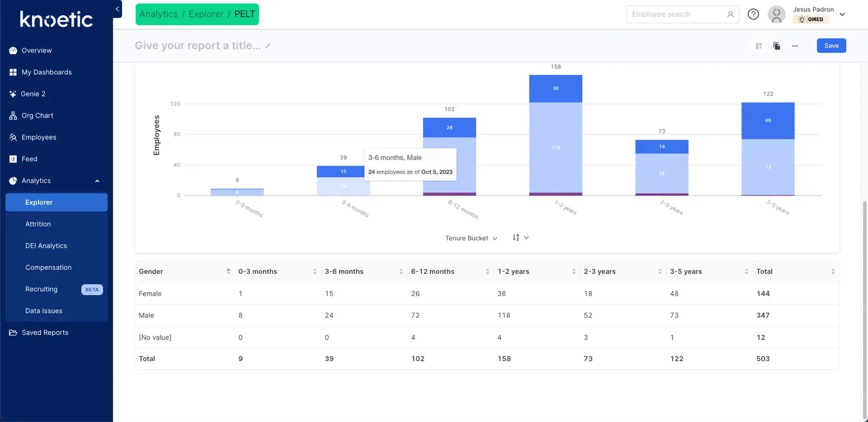Click the copy report icon
The image size is (868, 422).
(x=777, y=46)
